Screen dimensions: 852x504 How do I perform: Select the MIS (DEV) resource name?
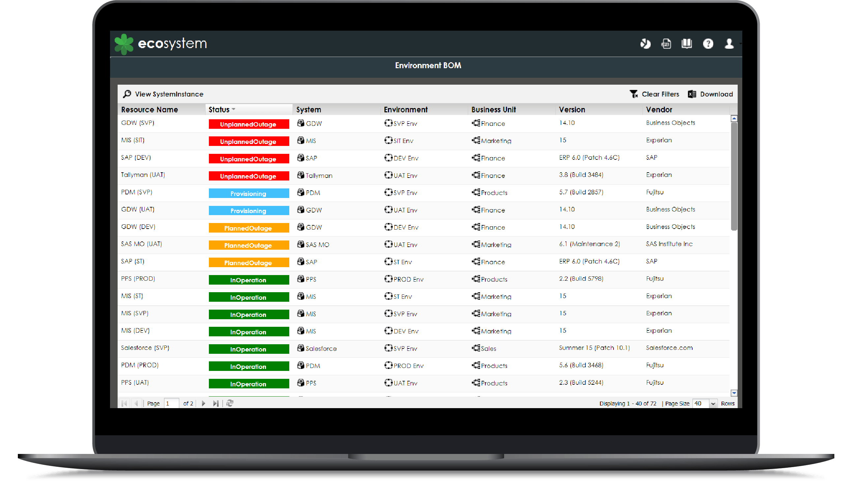coord(135,330)
